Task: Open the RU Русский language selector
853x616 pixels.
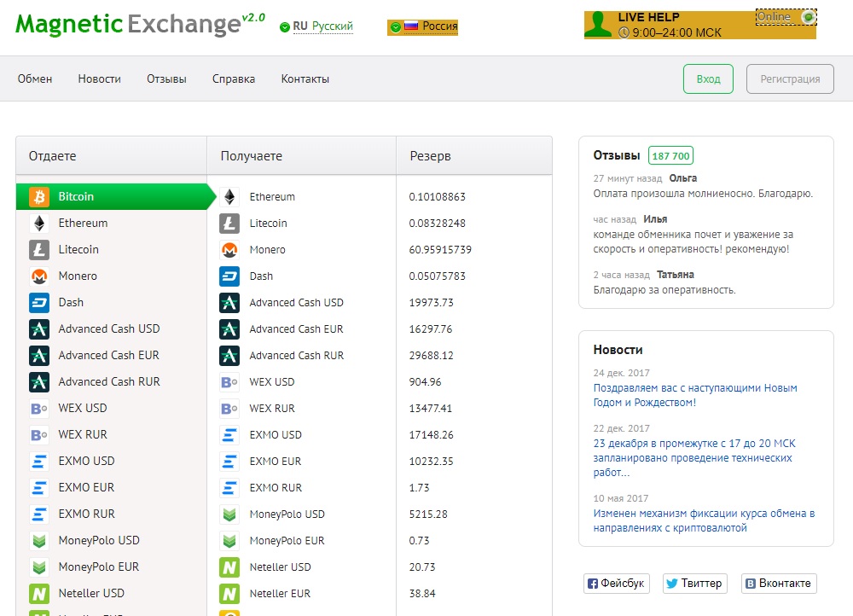Action: (316, 26)
